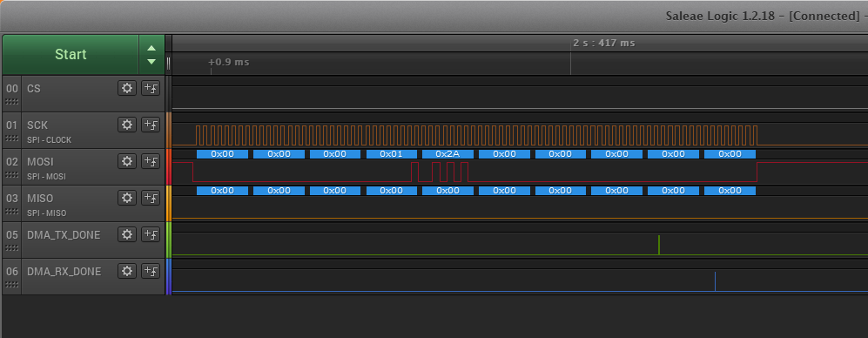Click the DMA_TX_DONE green pulse
The image size is (868, 338).
[659, 245]
